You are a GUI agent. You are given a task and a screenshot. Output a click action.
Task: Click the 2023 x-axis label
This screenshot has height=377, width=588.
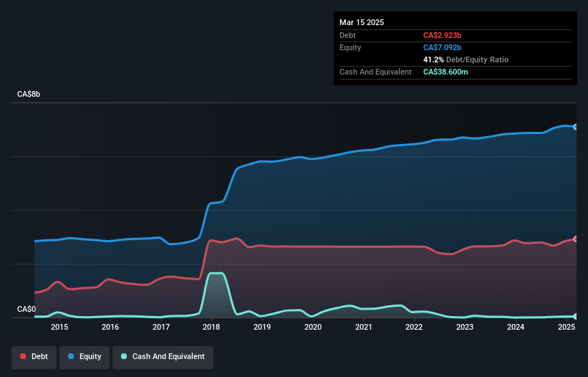pyautogui.click(x=465, y=327)
